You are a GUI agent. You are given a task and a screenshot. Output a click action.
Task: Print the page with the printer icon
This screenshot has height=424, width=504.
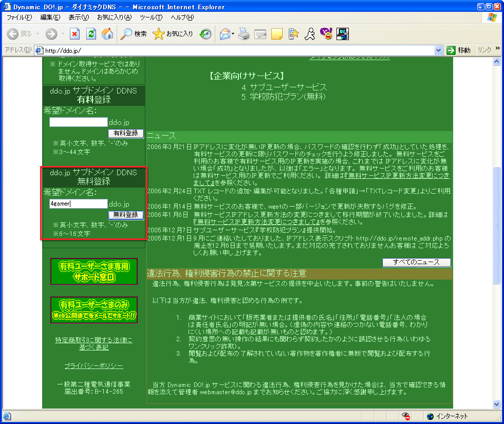244,34
